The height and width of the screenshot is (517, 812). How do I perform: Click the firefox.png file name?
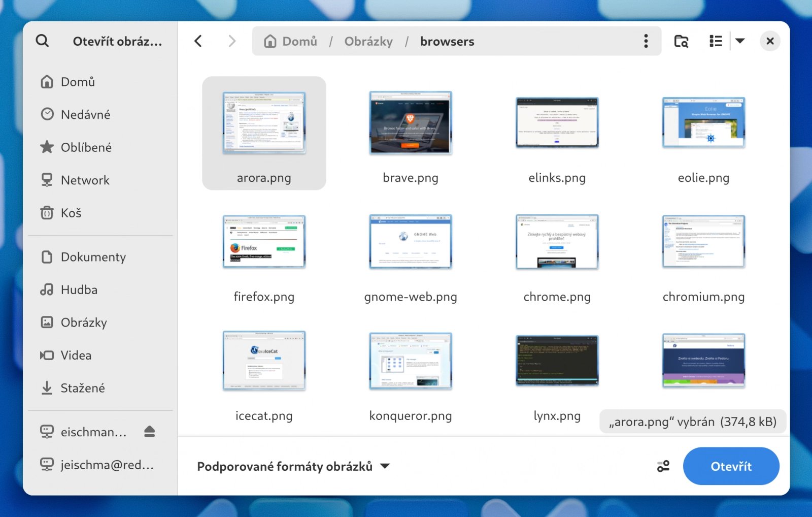264,297
